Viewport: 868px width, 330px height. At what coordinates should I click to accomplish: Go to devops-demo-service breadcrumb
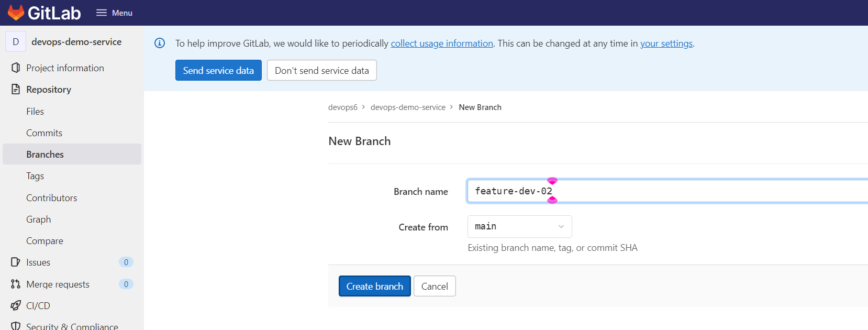pyautogui.click(x=408, y=107)
